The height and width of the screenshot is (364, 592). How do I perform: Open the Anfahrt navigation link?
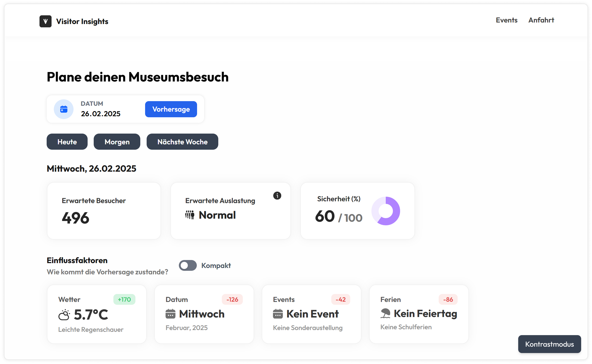click(541, 20)
